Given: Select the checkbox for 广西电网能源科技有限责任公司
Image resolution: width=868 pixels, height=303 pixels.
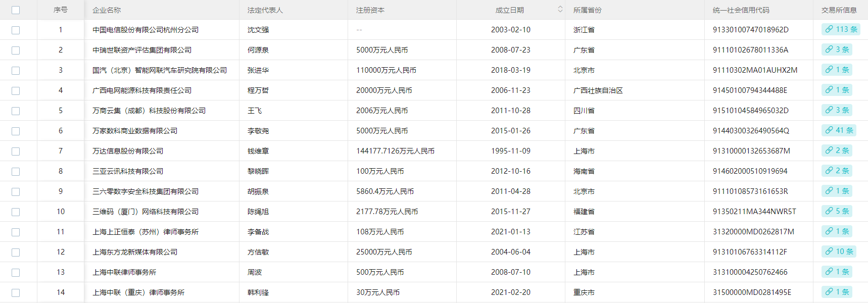Looking at the screenshot, I should coord(16,91).
